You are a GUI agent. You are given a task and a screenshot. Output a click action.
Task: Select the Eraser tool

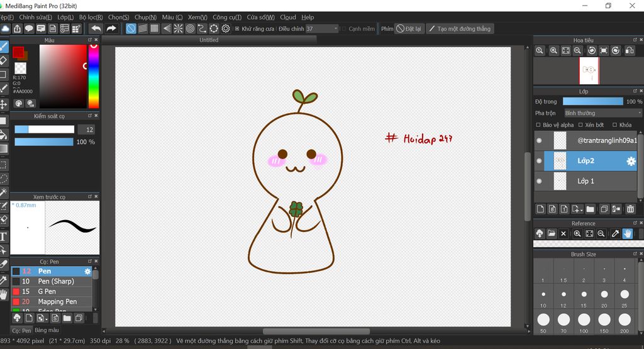[3, 60]
